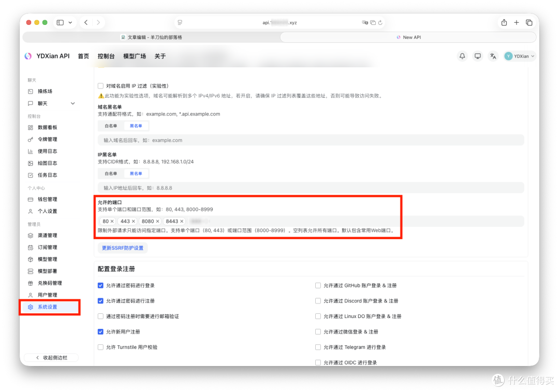Toggle the Safari sidebar icon
The width and height of the screenshot is (559, 392).
click(x=60, y=22)
